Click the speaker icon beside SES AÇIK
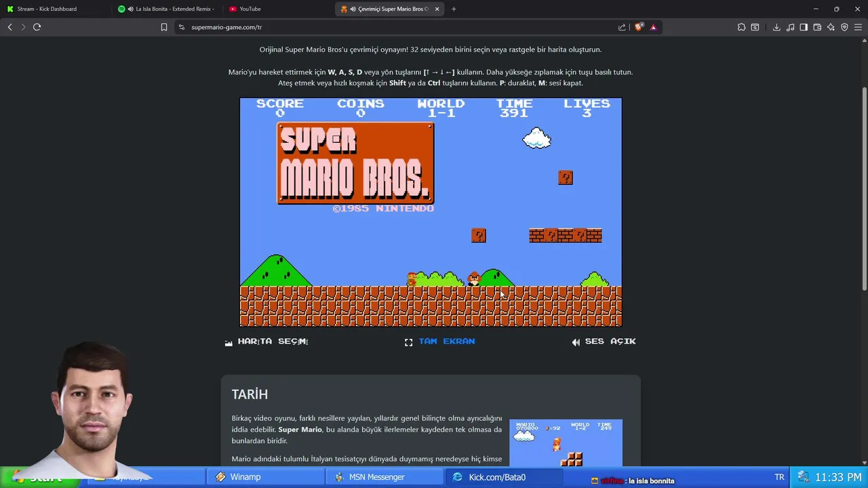This screenshot has height=488, width=868. (x=576, y=342)
